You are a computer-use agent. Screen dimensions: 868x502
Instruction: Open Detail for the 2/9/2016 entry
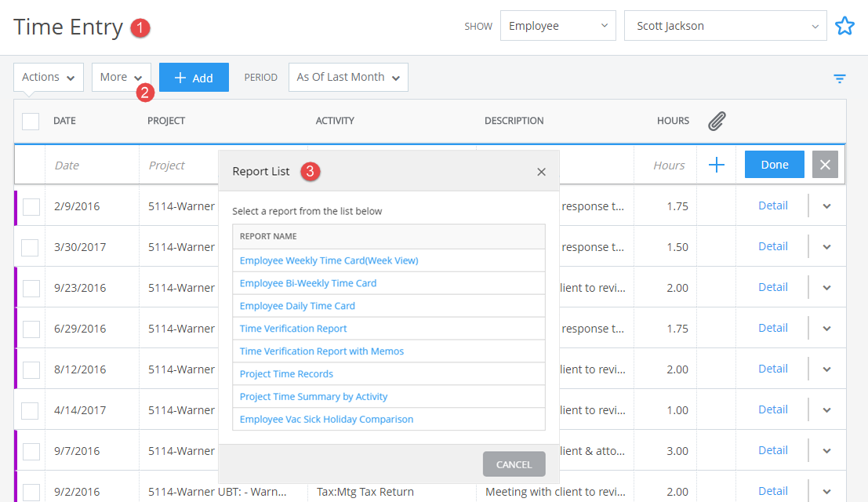[773, 206]
